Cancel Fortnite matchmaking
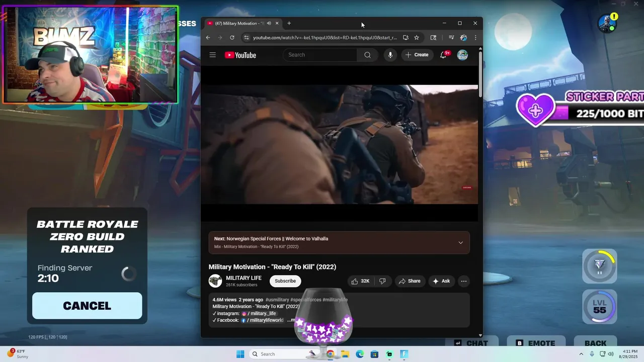Image resolution: width=644 pixels, height=362 pixels. pos(87,306)
